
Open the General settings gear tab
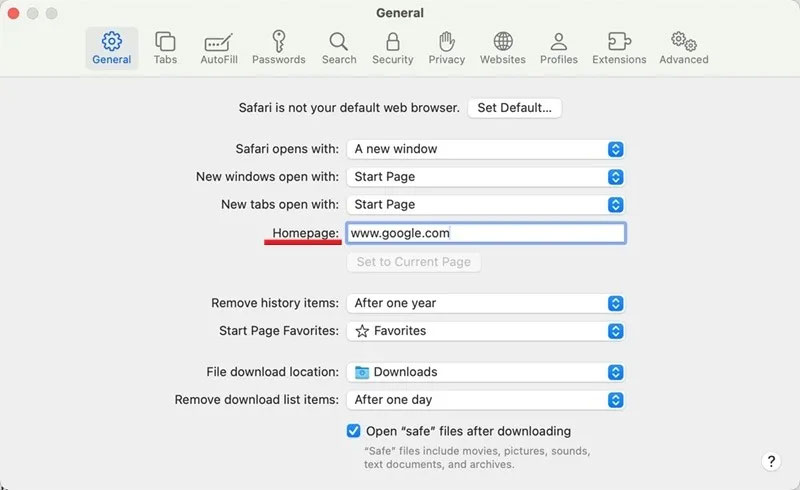112,48
